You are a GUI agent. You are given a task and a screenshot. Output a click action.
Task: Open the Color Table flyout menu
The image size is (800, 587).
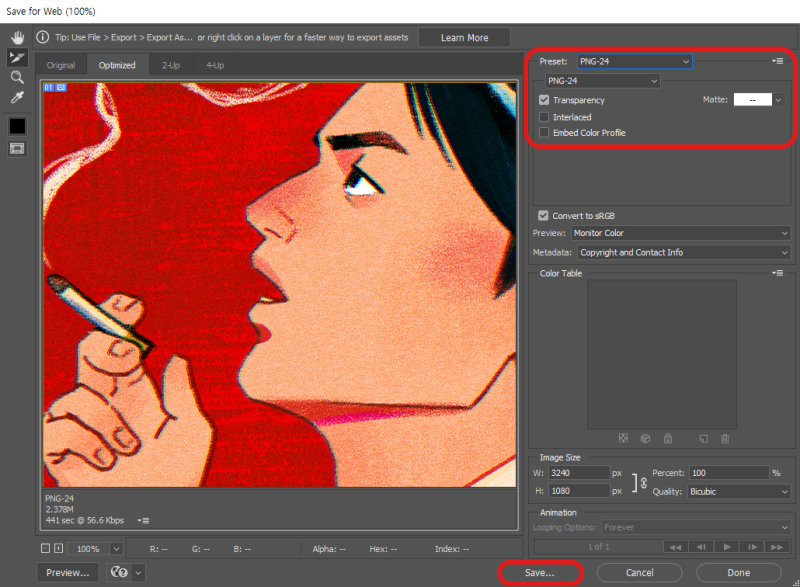point(778,273)
